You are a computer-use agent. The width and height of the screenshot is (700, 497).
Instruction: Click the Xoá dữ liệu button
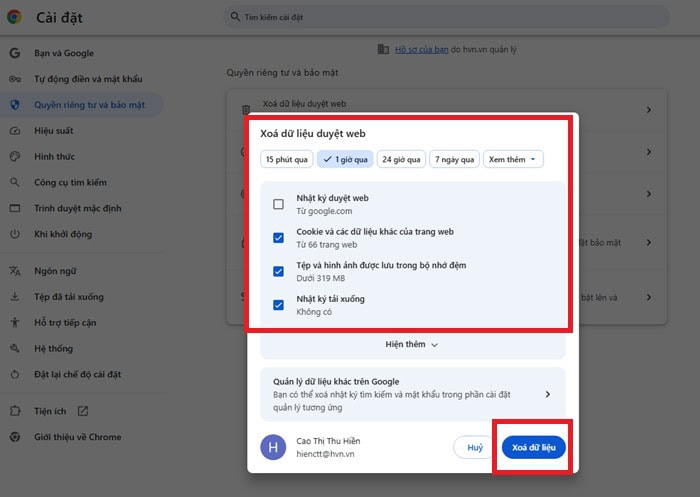(533, 447)
